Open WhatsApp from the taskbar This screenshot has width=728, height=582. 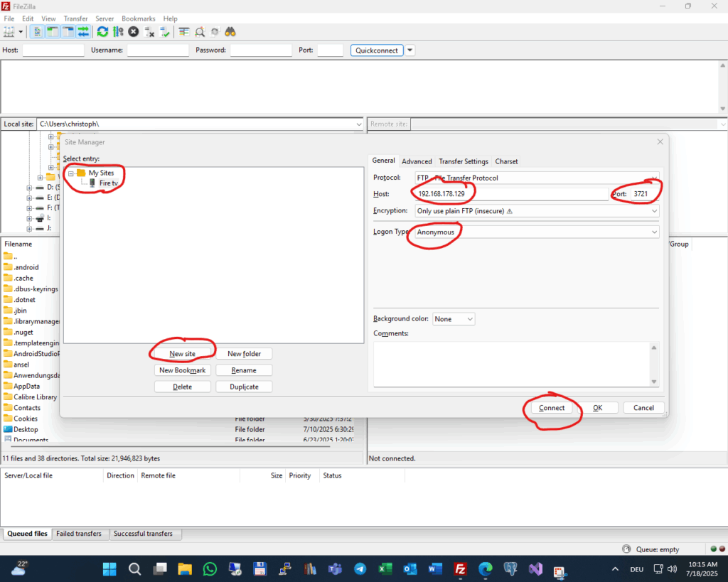point(210,569)
